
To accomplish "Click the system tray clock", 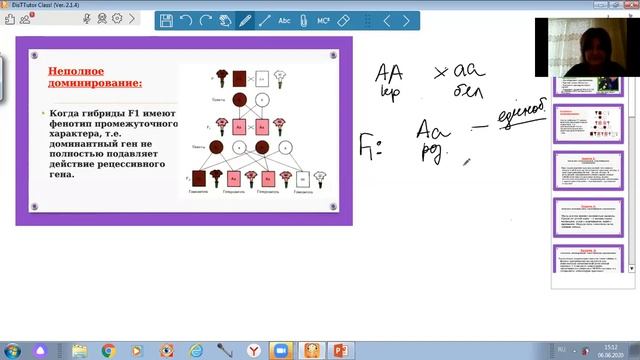I will 611,351.
